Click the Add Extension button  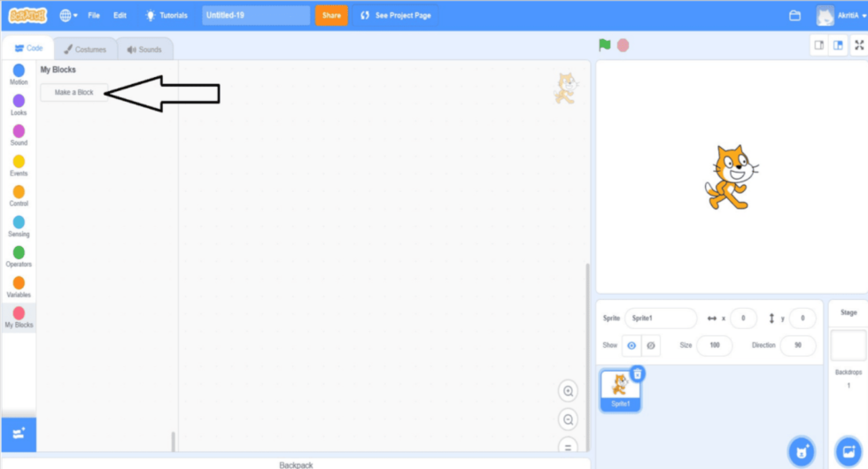coord(19,434)
